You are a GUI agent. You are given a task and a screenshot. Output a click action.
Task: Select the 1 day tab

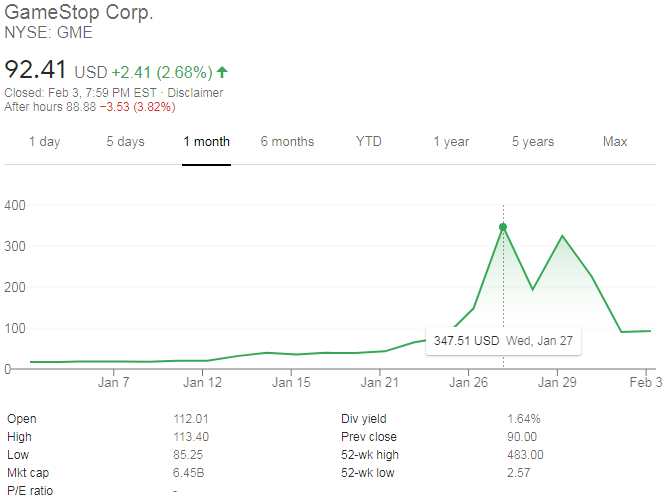[x=44, y=141]
